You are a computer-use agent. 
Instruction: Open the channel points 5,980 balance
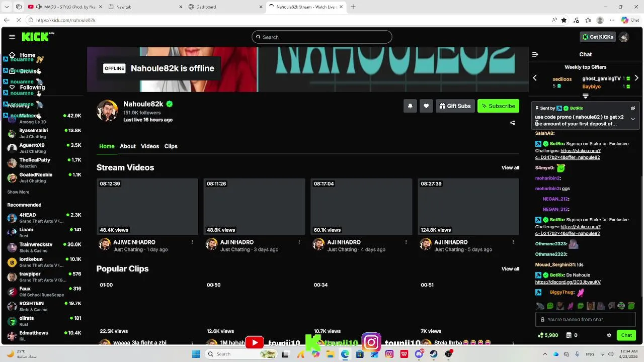tap(548, 335)
